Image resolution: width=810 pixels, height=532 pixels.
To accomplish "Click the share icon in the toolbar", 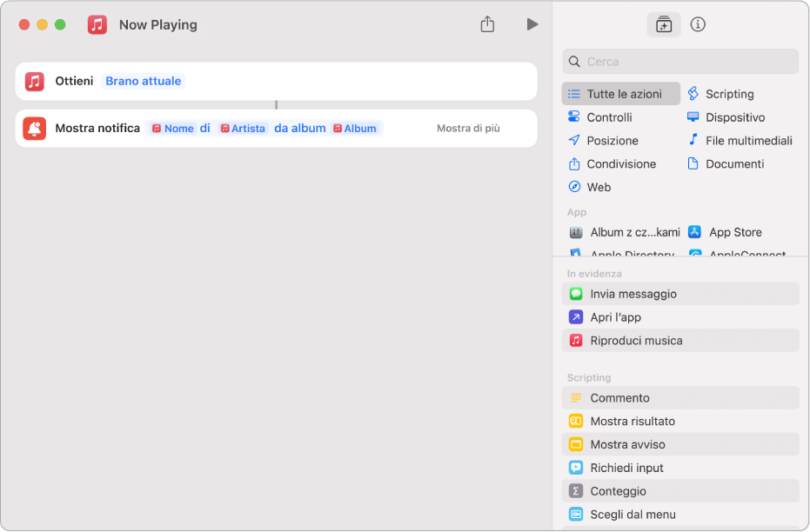I will [x=487, y=24].
